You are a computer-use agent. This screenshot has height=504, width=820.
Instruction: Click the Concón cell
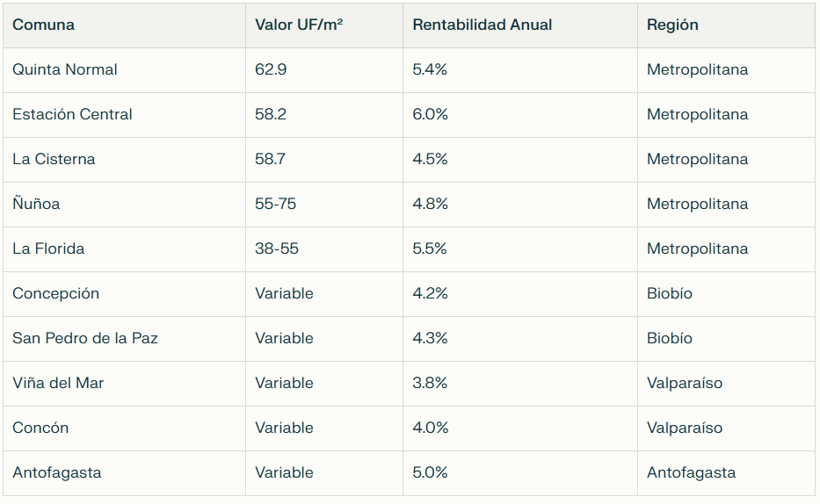click(40, 428)
